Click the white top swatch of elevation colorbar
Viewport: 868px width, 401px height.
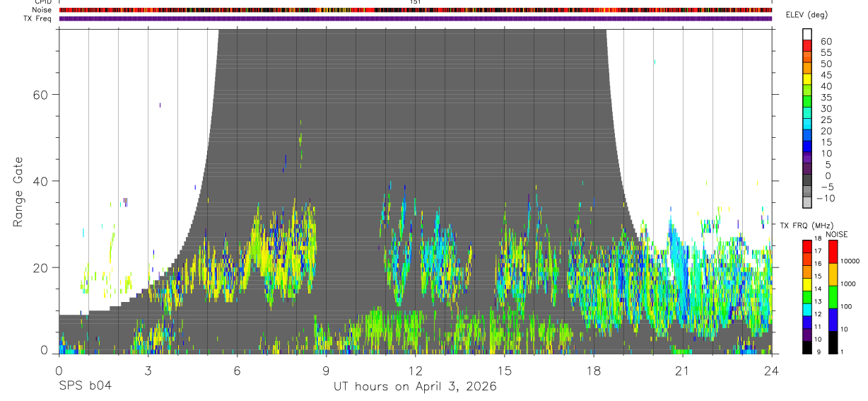(807, 34)
